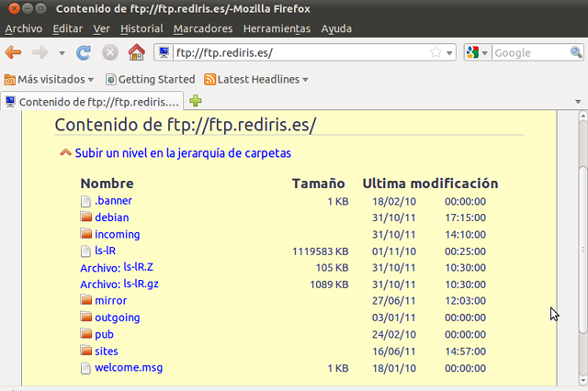The width and height of the screenshot is (588, 391).
Task: Close the Firefox window with red button
Action: click(14, 8)
